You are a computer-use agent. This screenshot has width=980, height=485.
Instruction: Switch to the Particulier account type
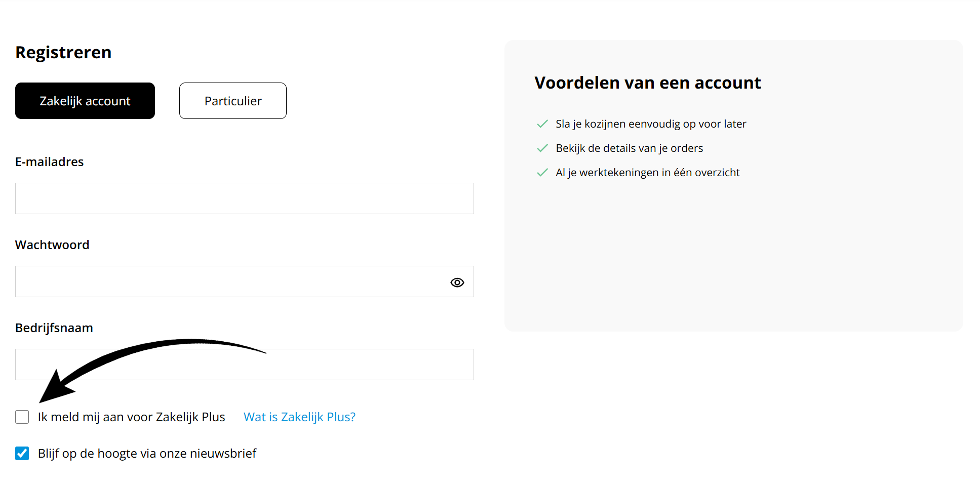click(233, 101)
